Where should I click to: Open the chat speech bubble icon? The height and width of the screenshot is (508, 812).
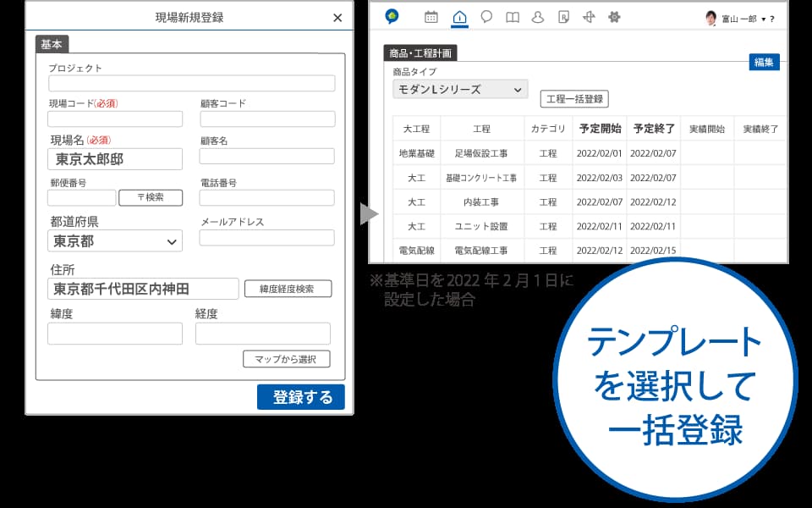[486, 17]
